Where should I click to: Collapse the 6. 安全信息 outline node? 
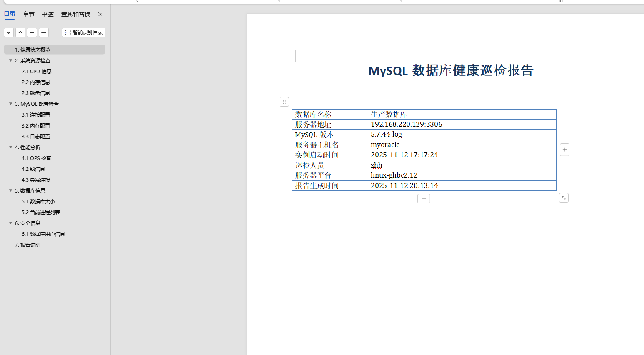click(11, 223)
